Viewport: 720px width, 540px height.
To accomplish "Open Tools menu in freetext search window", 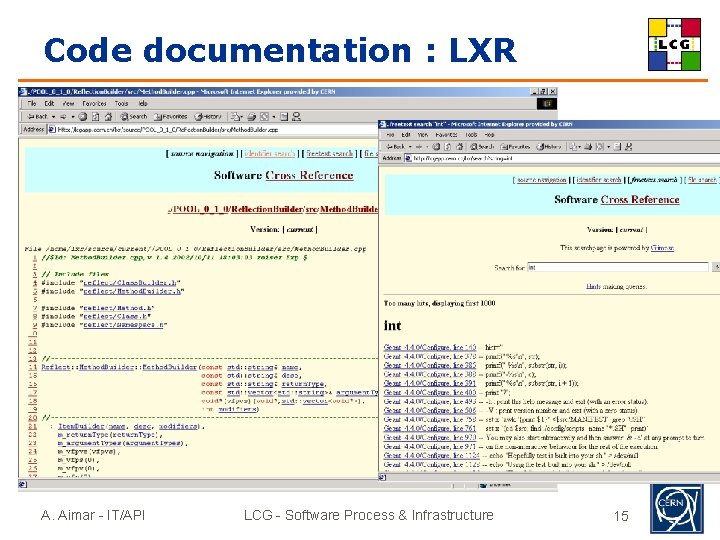I will (x=471, y=135).
